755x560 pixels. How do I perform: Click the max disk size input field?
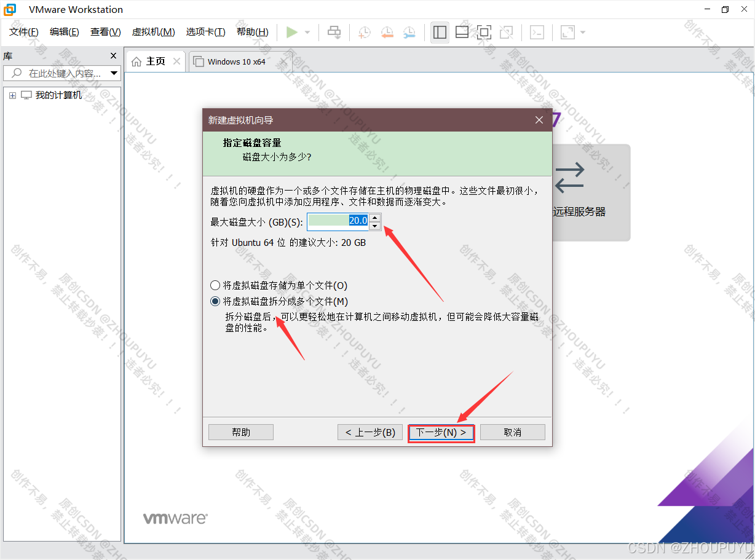pos(338,221)
